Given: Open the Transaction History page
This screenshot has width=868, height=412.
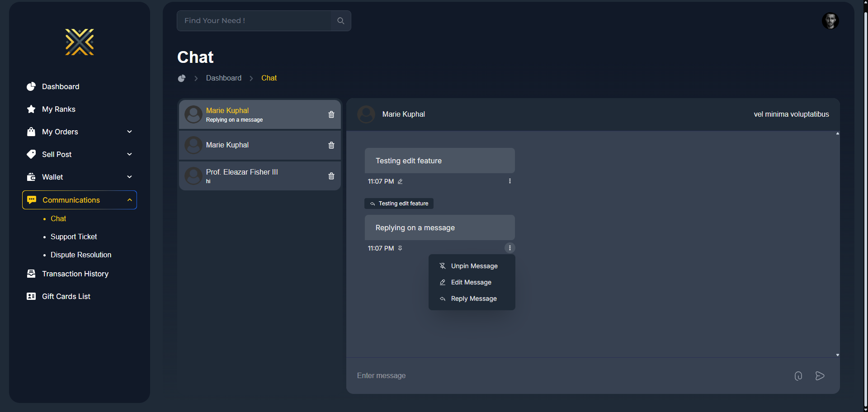Looking at the screenshot, I should click(75, 274).
